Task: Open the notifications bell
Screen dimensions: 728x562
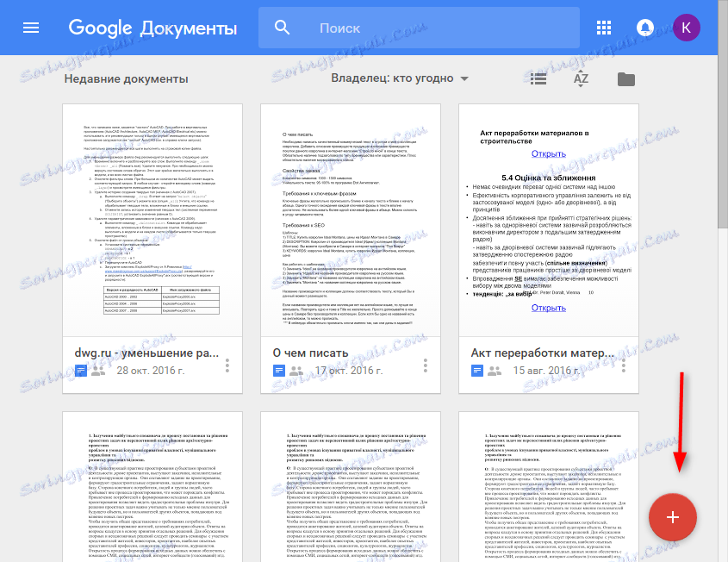Action: coord(644,27)
